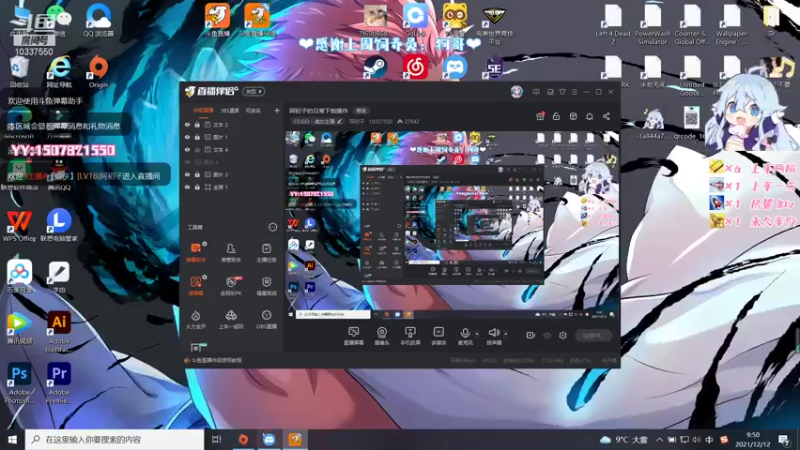Show hidden system tray icons chevron
This screenshot has width=800, height=450.
[x=659, y=439]
